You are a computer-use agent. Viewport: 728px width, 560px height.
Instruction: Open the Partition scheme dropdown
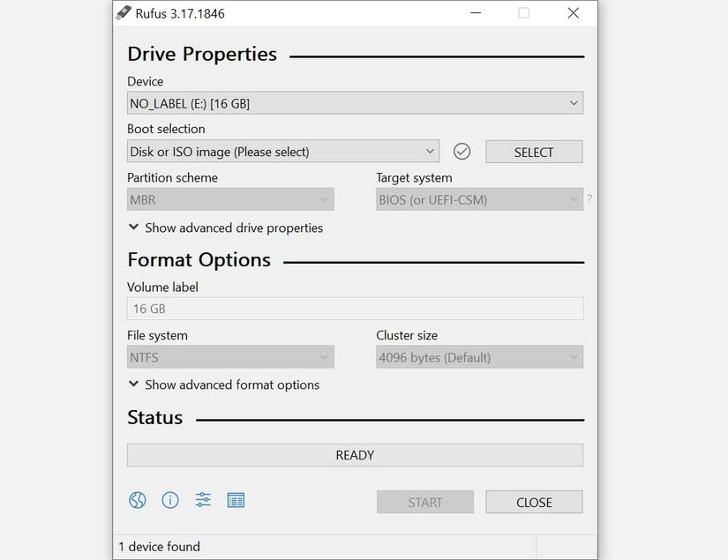230,199
